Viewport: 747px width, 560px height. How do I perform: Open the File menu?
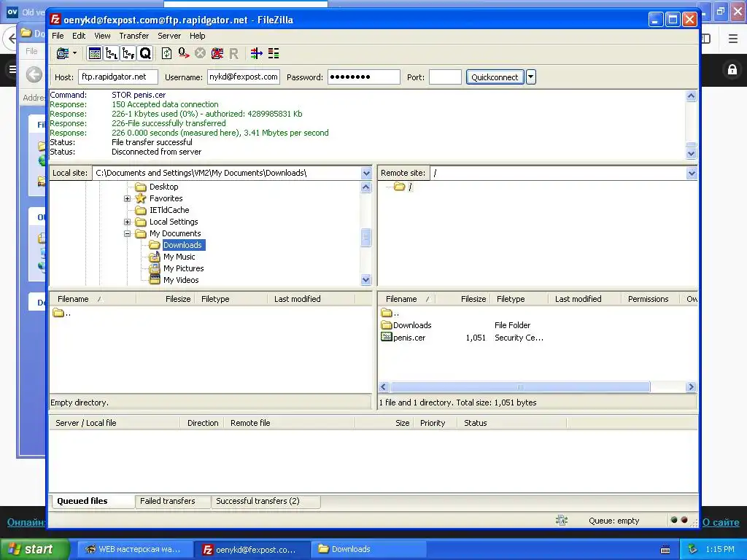[x=58, y=36]
